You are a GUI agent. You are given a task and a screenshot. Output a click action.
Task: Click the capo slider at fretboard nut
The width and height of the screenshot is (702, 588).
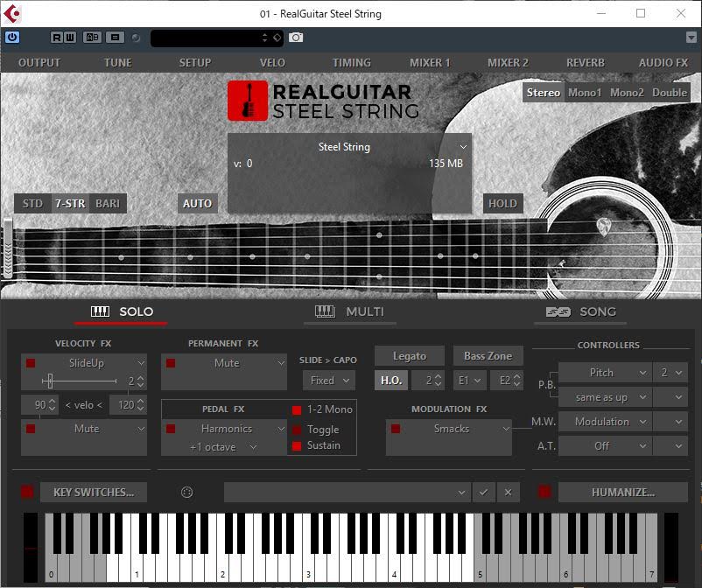[8, 248]
